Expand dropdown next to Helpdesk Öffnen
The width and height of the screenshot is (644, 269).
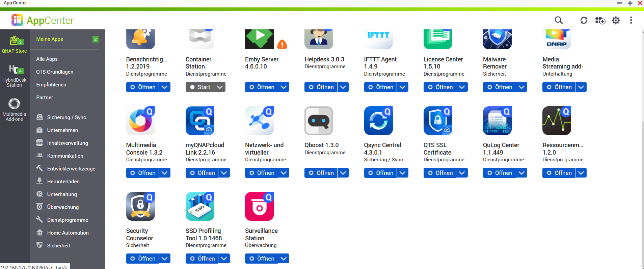click(x=343, y=87)
